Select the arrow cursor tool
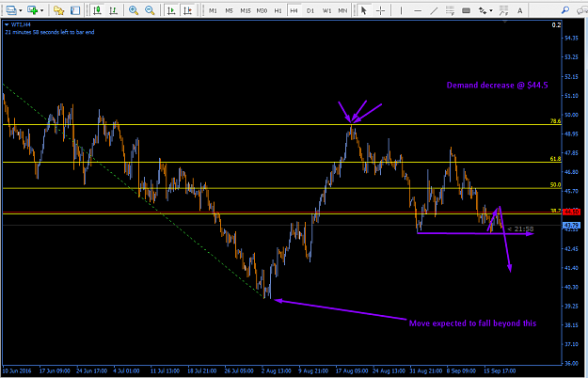Screen dimensions: 588x378 364,10
